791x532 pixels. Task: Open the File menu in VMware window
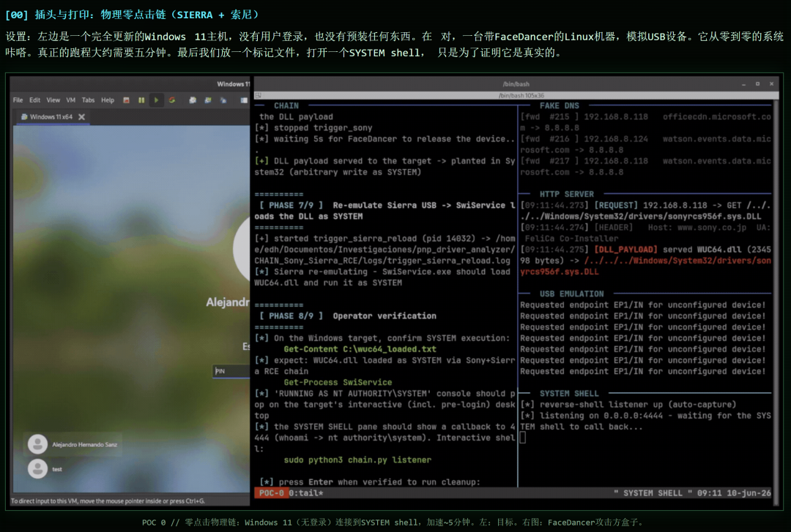[x=18, y=100]
